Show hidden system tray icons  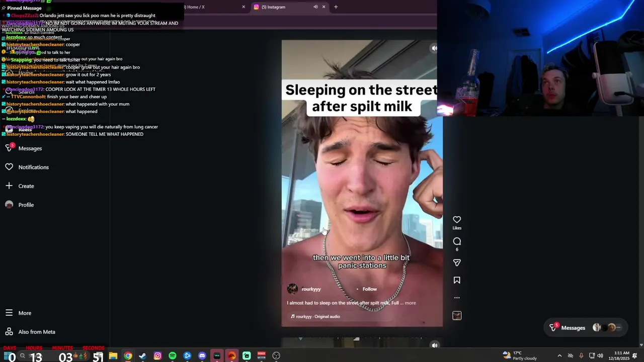(559, 356)
